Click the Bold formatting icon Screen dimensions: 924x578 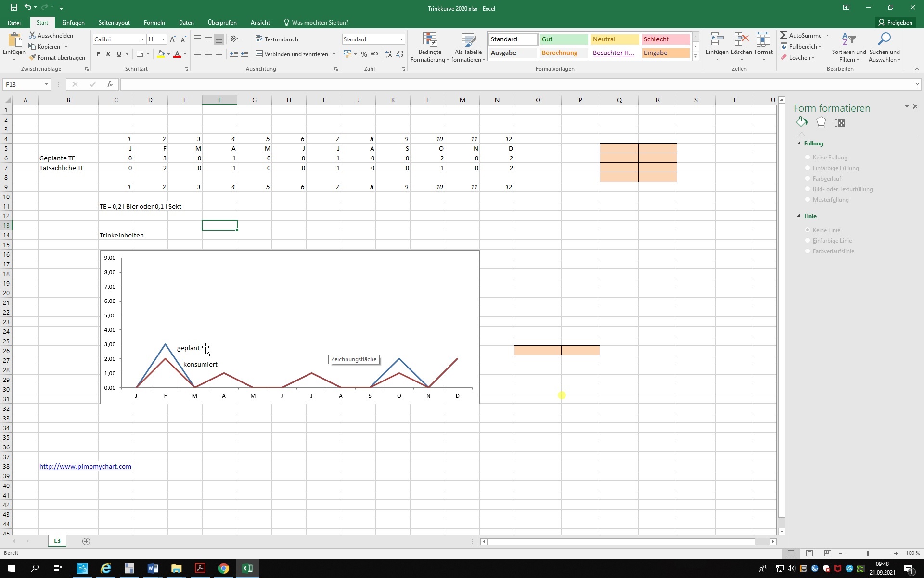tap(98, 54)
